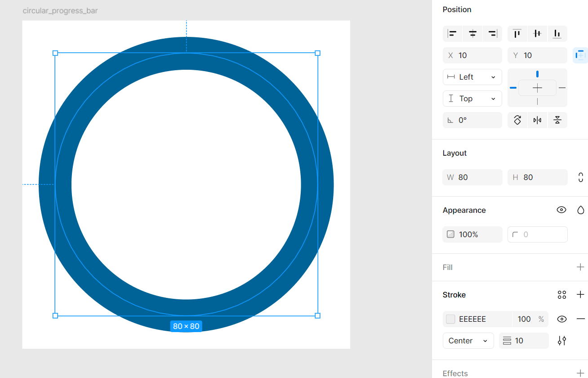Flip the circle horizontally
Image resolution: width=588 pixels, height=378 pixels.
click(x=538, y=120)
